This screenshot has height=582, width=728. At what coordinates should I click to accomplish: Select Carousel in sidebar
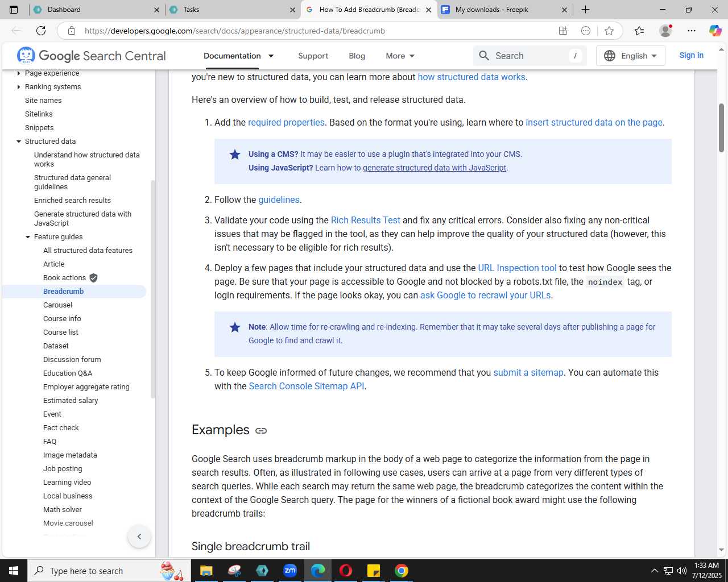pos(57,305)
